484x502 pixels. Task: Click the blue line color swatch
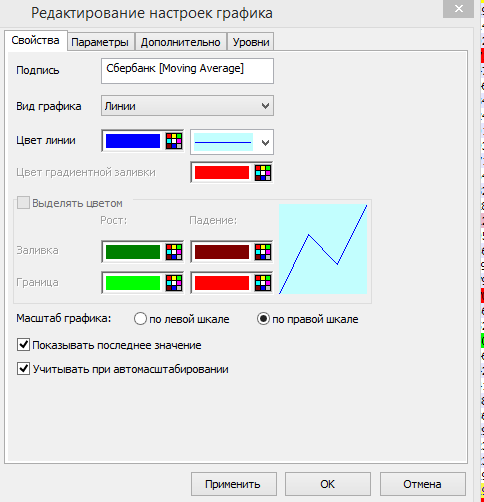coord(133,141)
